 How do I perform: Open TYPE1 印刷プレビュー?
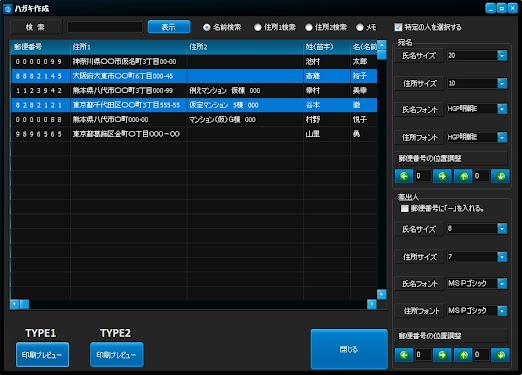click(x=42, y=355)
